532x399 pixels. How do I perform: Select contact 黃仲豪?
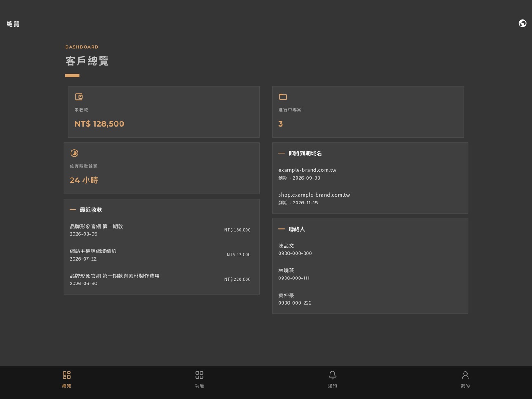click(286, 295)
